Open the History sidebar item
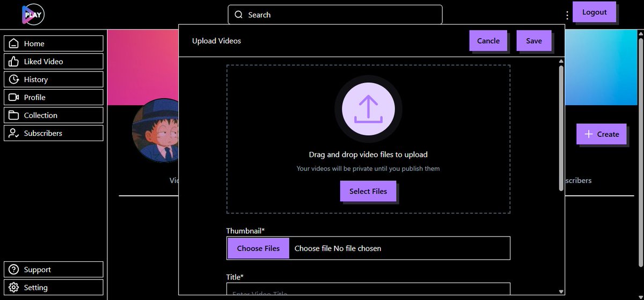The height and width of the screenshot is (300, 644). (54, 79)
